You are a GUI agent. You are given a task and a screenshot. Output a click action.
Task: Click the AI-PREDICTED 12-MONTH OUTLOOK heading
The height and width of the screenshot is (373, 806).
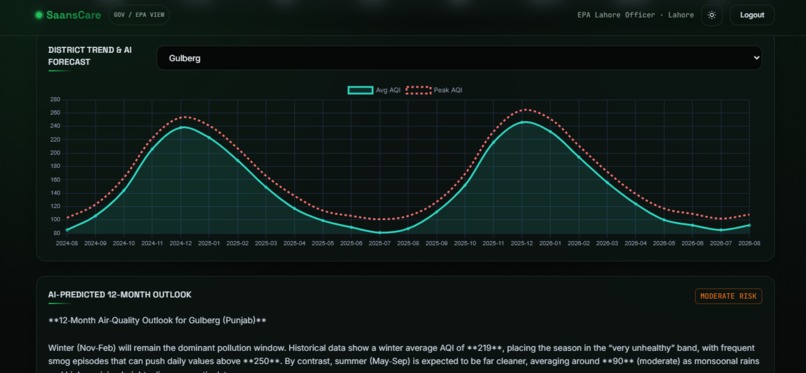pyautogui.click(x=120, y=295)
